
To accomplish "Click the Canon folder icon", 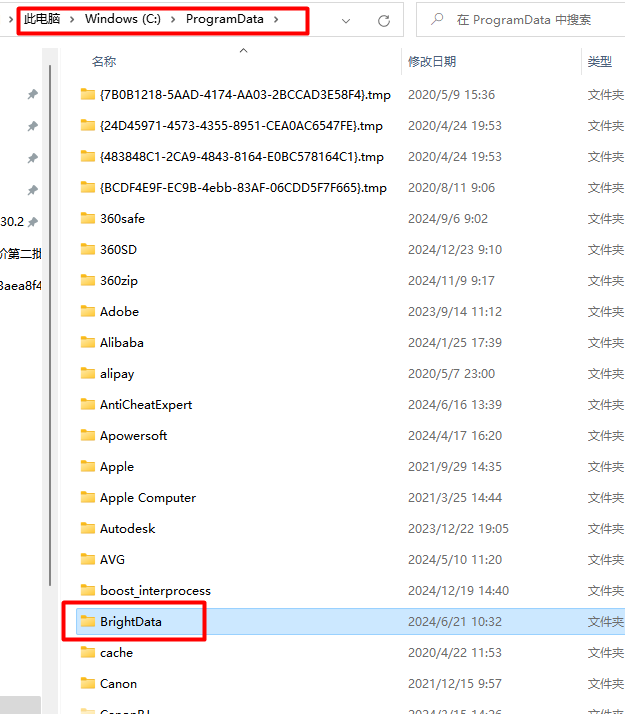I will pyautogui.click(x=88, y=683).
